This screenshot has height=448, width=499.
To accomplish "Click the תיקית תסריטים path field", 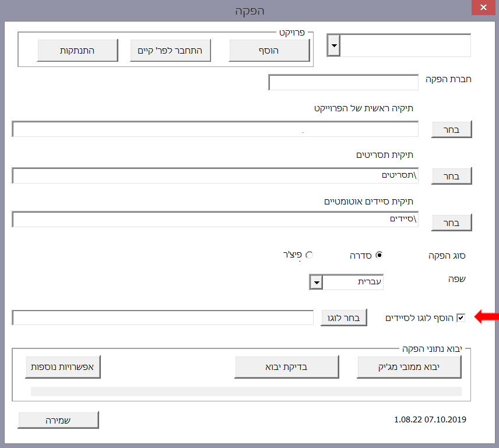I will 215,175.
